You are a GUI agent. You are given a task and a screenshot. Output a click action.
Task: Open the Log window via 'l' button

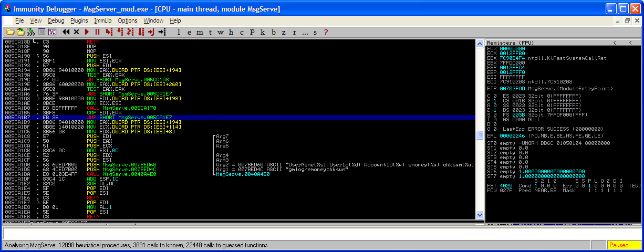[179, 32]
